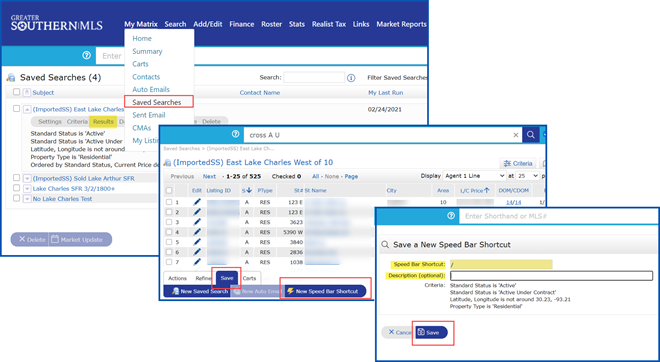Click the Market Update calendar button
Viewport: 660px width, 362px height.
(77, 240)
